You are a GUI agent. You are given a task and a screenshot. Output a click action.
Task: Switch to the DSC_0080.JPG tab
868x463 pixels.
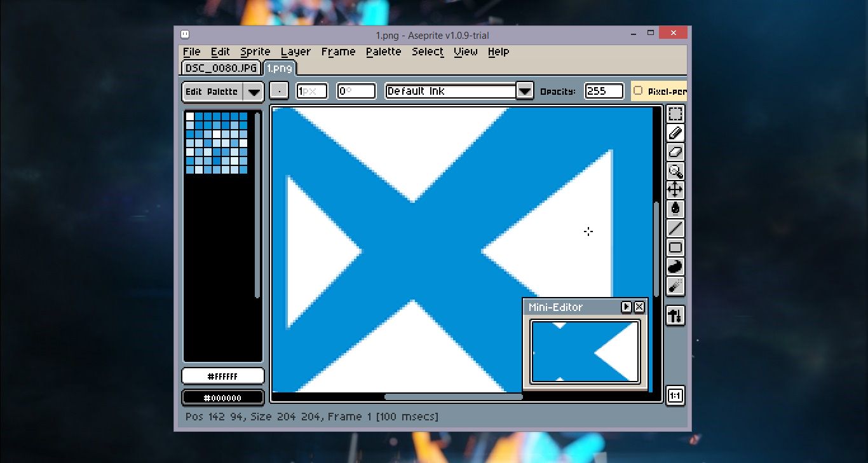point(221,68)
